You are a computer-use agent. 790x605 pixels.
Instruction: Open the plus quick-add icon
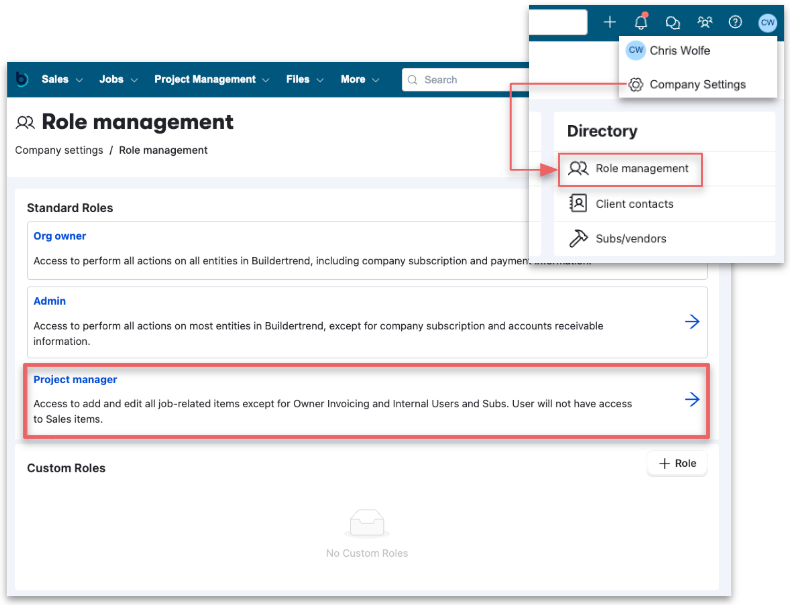(x=610, y=22)
